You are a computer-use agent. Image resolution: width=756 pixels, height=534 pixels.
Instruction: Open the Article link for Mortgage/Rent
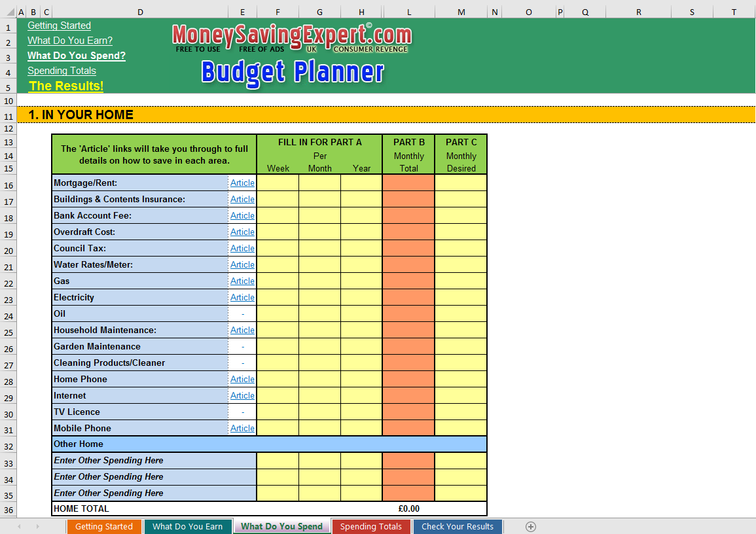coord(242,183)
